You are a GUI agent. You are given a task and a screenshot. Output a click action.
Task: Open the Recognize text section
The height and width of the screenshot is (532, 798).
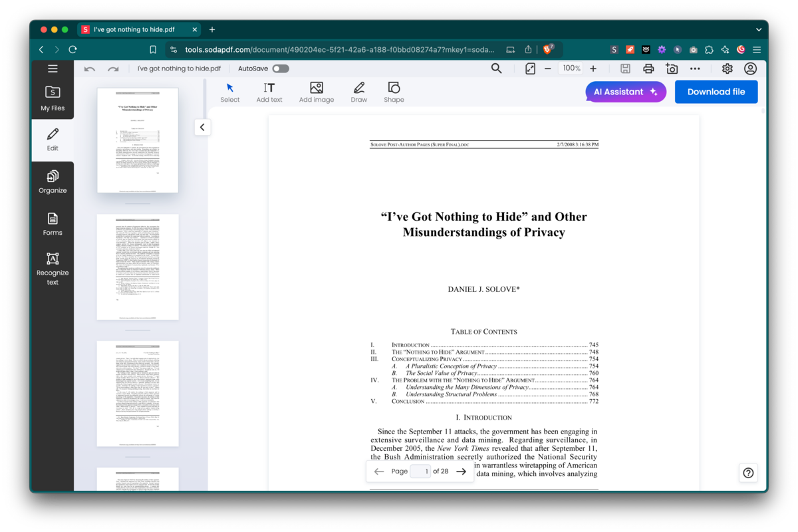pos(53,269)
